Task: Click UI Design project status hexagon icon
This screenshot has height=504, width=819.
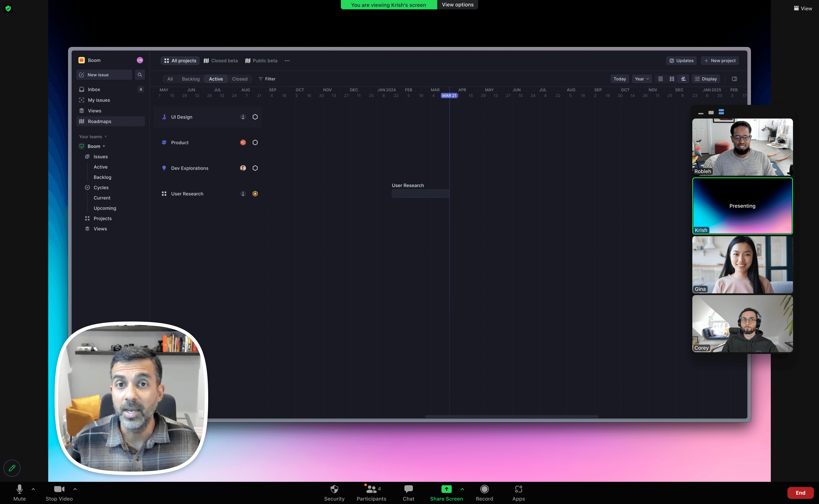Action: tap(255, 117)
